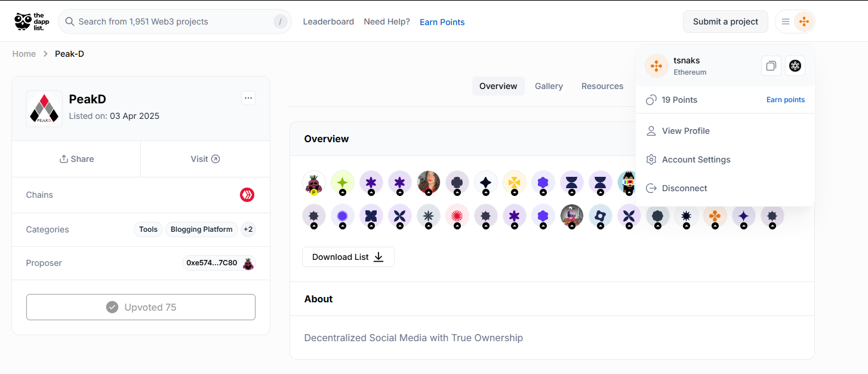Open the armored knight photo avatar

coord(572,216)
